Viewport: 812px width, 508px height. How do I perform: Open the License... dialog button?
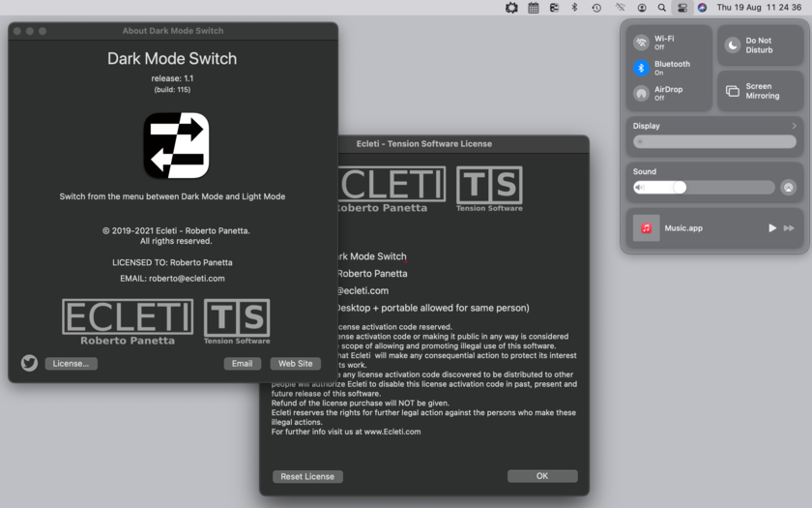[x=71, y=364]
